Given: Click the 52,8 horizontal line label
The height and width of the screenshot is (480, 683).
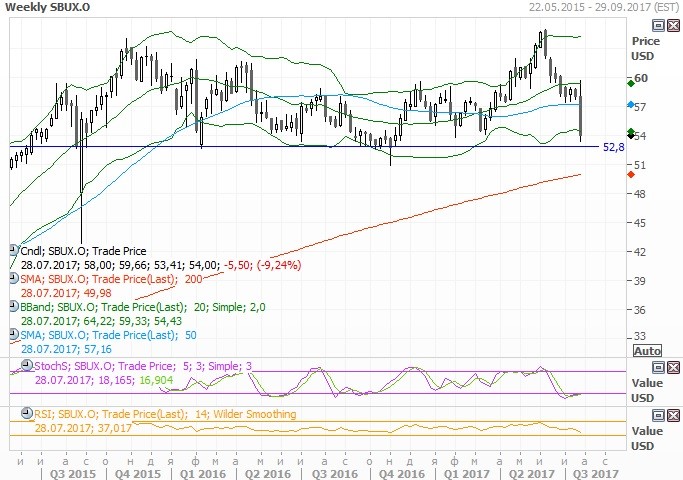Looking at the screenshot, I should pyautogui.click(x=613, y=147).
